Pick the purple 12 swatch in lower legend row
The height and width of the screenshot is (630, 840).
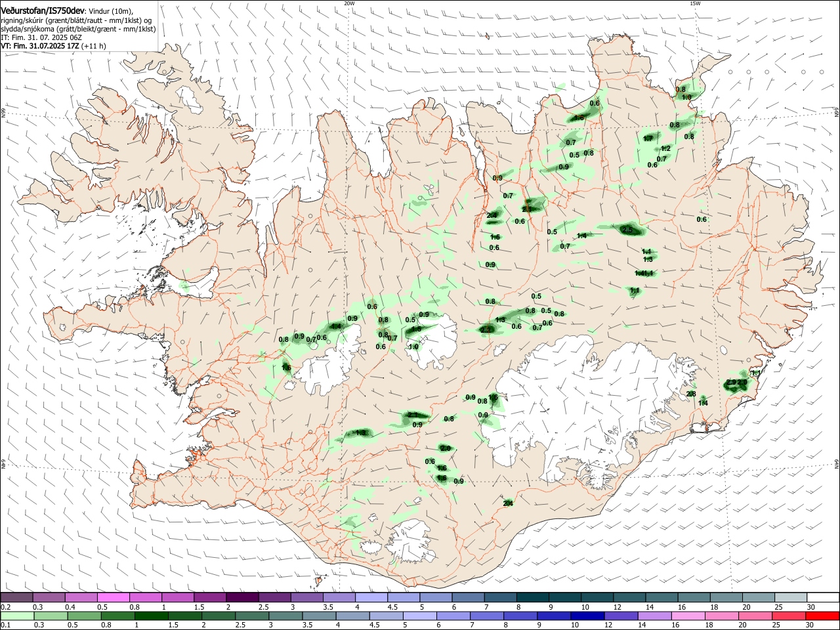click(x=621, y=616)
